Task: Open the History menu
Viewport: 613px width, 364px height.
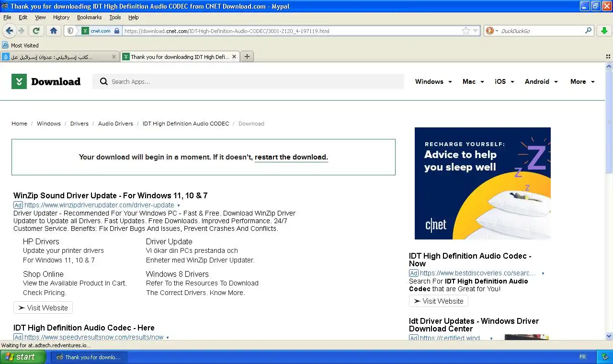Action: pos(61,17)
